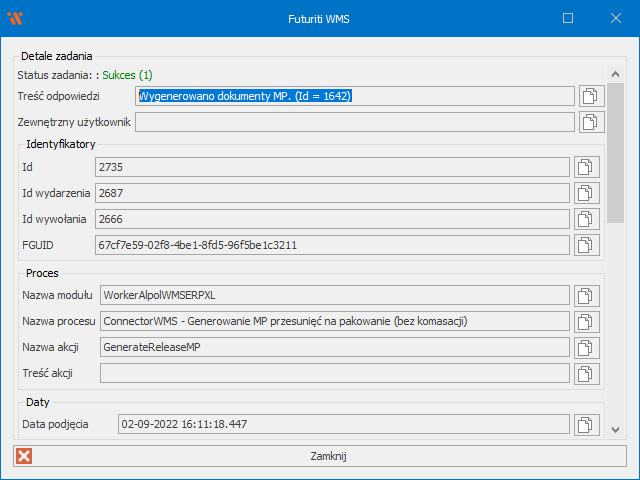Copy the Treść akcji field

[x=586, y=374]
